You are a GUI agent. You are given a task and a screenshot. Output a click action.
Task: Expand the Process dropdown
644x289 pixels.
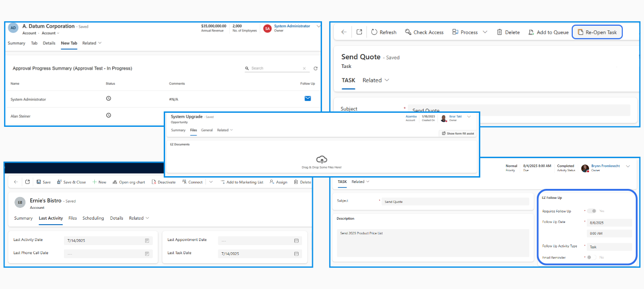(x=485, y=32)
